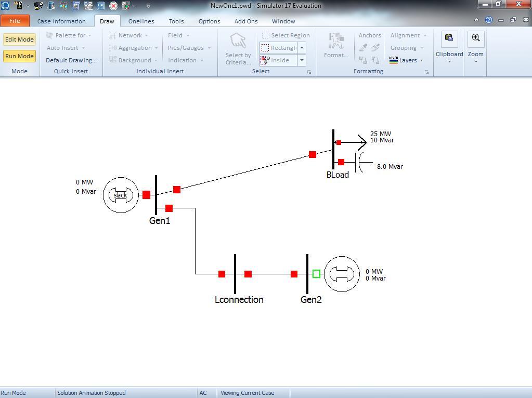Click the paintbrush paste format icon

(375, 48)
